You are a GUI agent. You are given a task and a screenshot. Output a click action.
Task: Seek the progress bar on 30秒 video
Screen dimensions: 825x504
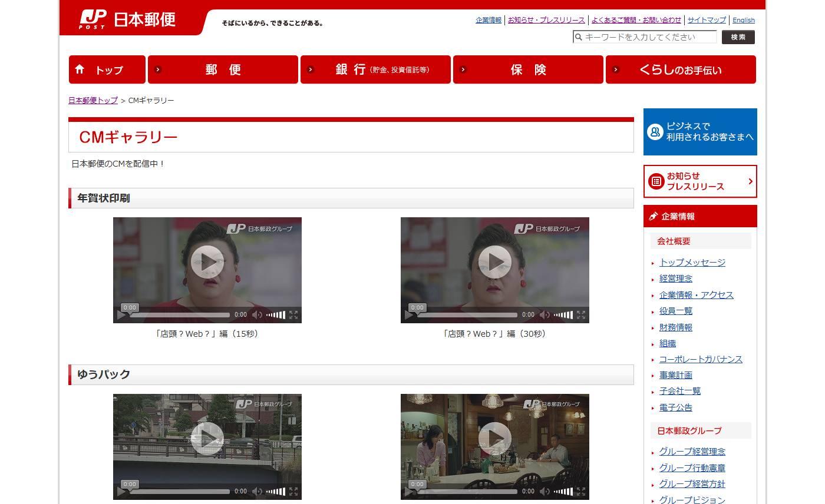click(x=467, y=315)
